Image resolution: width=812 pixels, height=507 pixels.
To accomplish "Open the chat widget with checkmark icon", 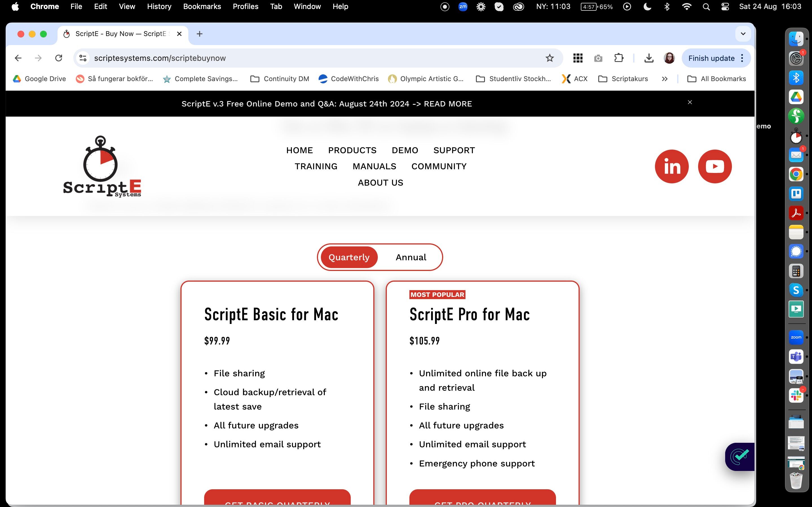I will point(740,456).
